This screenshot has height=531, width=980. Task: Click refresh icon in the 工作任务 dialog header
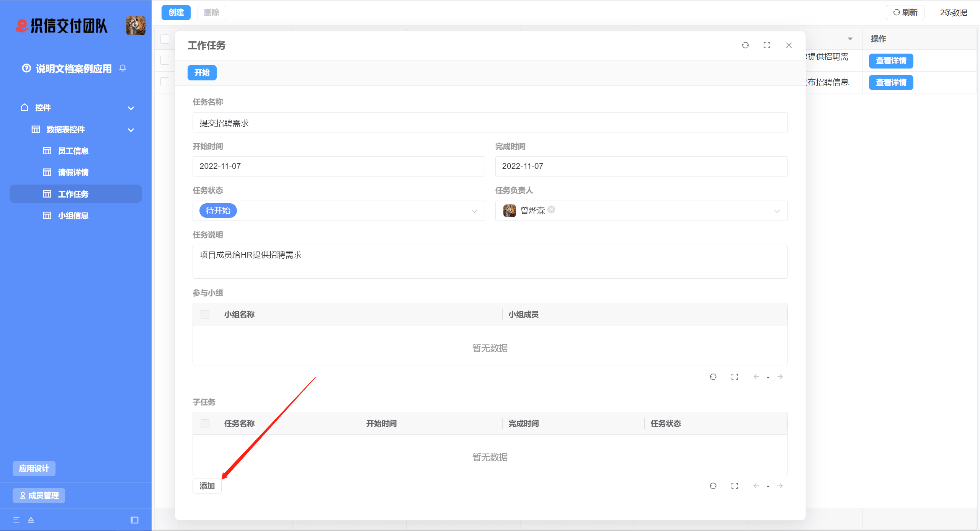click(745, 45)
